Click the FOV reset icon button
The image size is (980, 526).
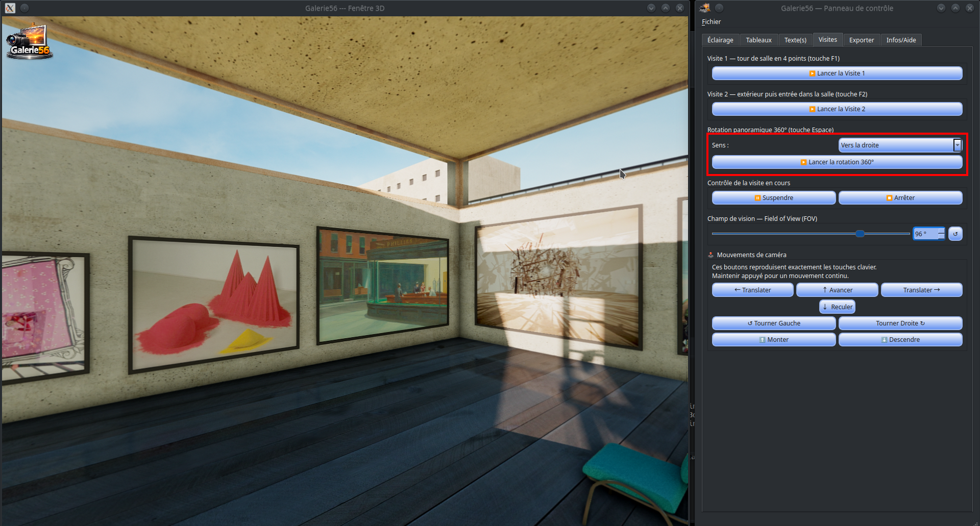tap(955, 234)
